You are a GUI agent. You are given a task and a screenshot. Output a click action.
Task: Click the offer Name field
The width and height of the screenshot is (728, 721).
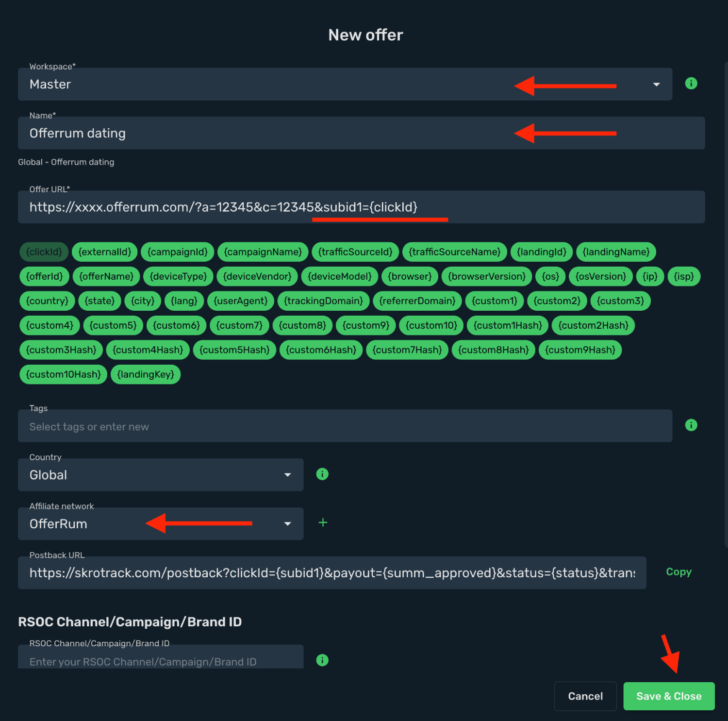362,133
